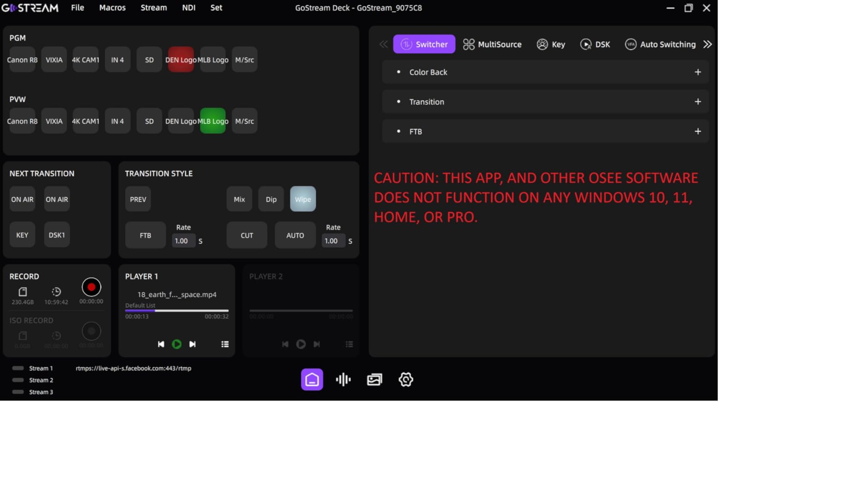Select the Wipe transition style
Screen dimensions: 868x488
click(x=303, y=199)
